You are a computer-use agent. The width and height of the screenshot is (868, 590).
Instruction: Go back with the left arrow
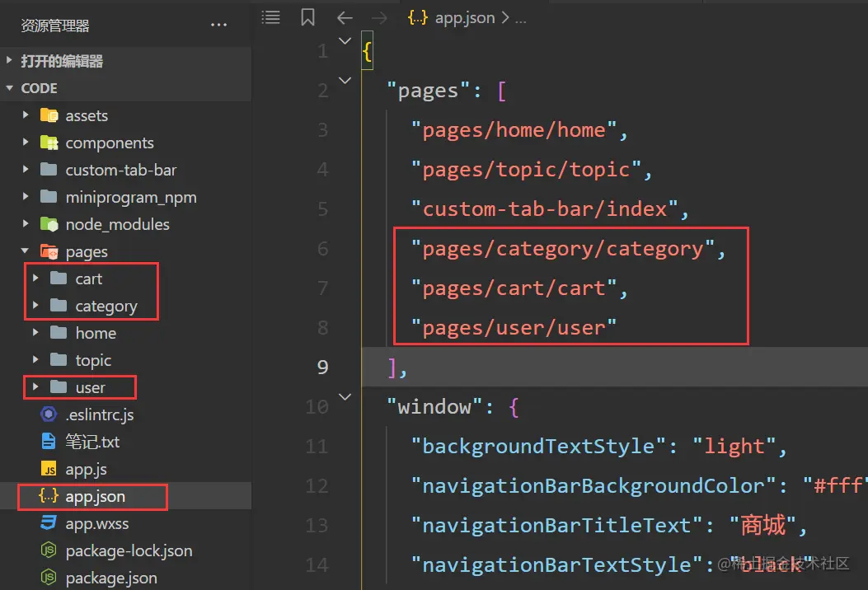coord(345,18)
